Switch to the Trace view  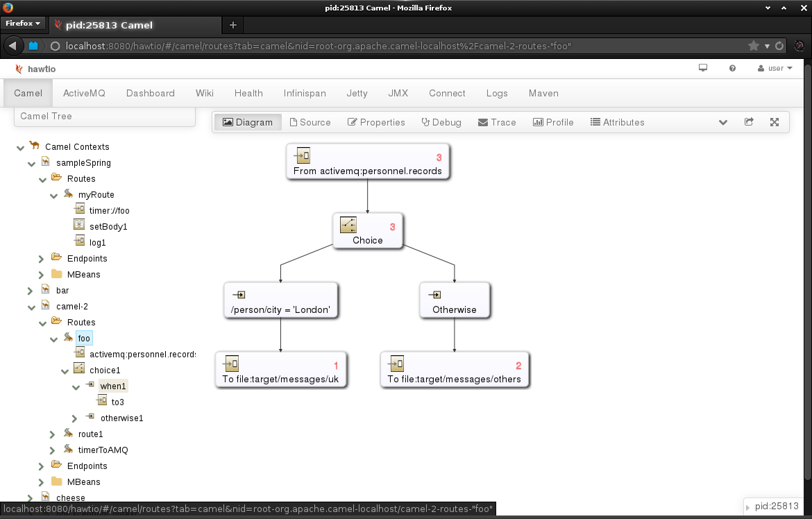497,122
